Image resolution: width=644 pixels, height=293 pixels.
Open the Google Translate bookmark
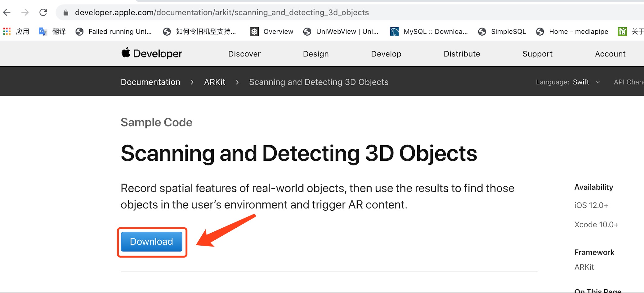coord(52,31)
